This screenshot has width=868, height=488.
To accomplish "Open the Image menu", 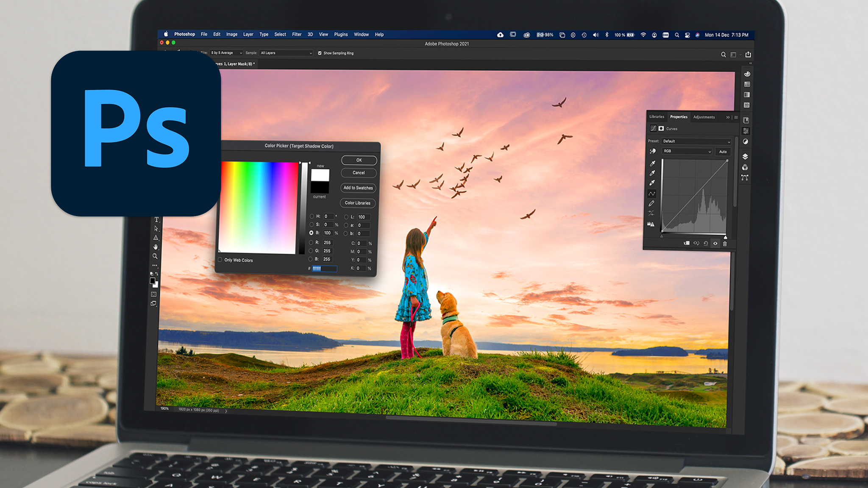I will point(231,34).
